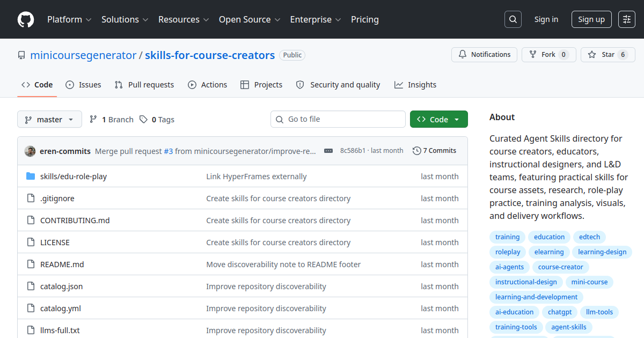Image resolution: width=644 pixels, height=338 pixels.
Task: Click the file icon beside catalog.json
Action: (31, 286)
